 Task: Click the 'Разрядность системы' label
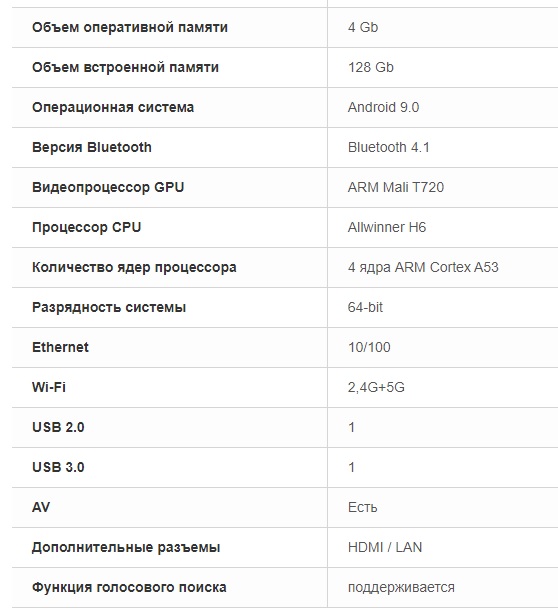109,307
